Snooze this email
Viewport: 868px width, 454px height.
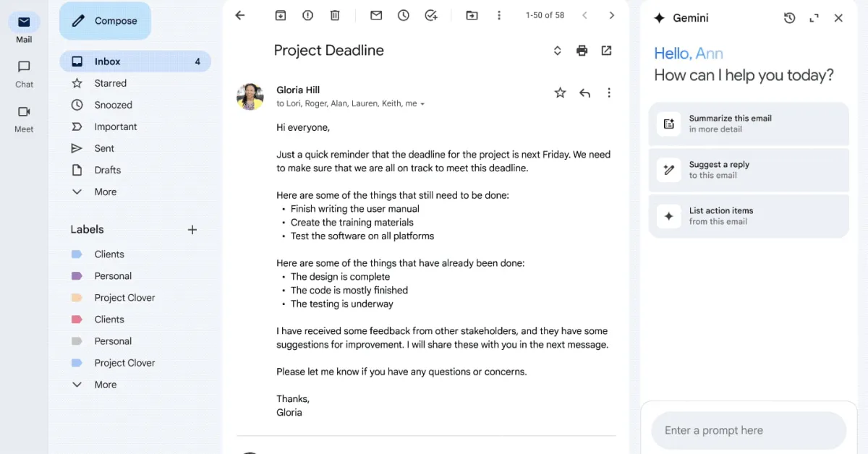(x=403, y=14)
